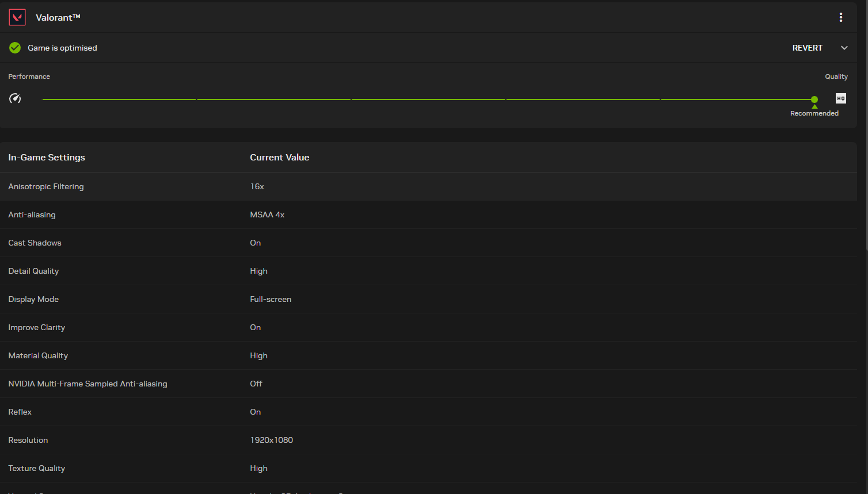
Task: Select the Display Mode row label
Action: point(33,299)
